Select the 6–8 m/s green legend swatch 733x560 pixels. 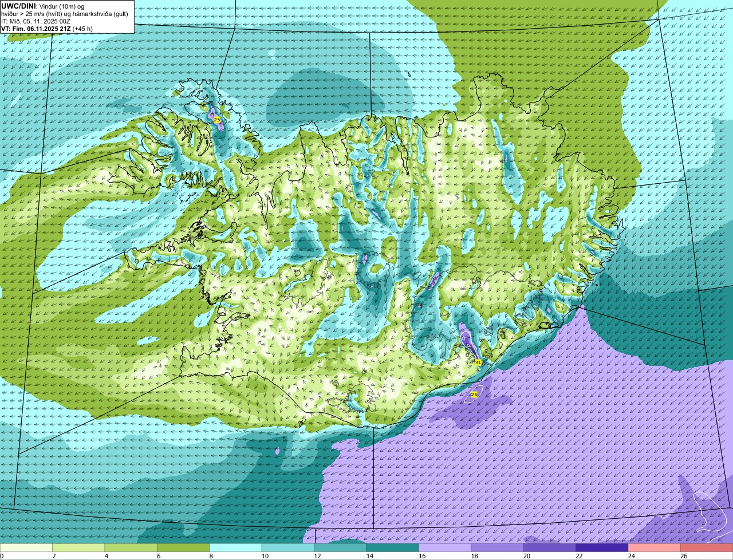[183, 548]
